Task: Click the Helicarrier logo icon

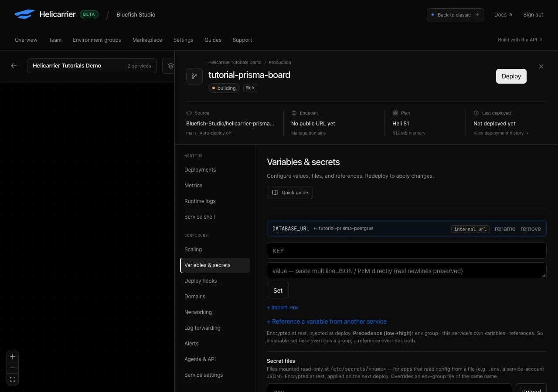Action: (24, 14)
